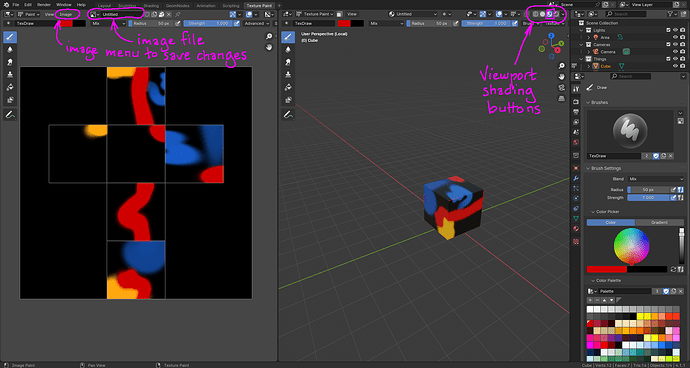Select Mask tool in the 3D viewport toolbar
The width and height of the screenshot is (690, 368).
point(288,100)
